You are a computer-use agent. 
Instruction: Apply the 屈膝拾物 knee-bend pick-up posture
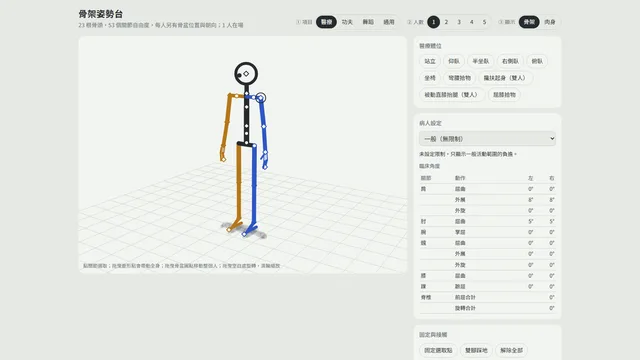tap(504, 95)
